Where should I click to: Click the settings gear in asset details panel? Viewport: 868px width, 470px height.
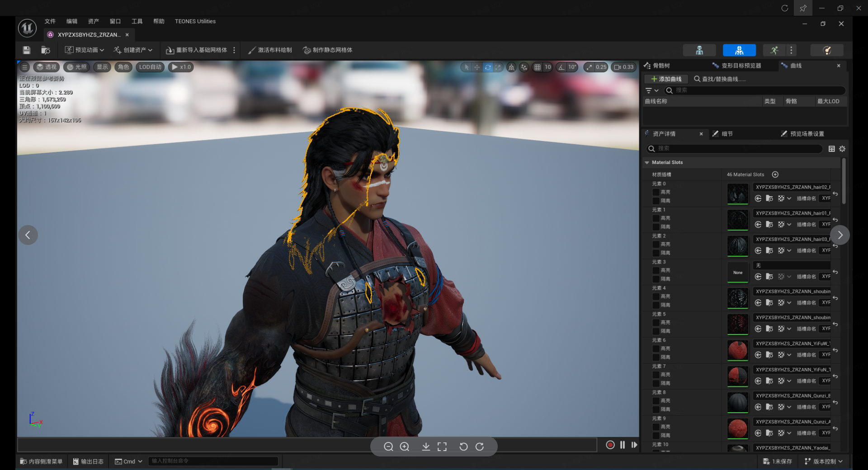coord(842,149)
